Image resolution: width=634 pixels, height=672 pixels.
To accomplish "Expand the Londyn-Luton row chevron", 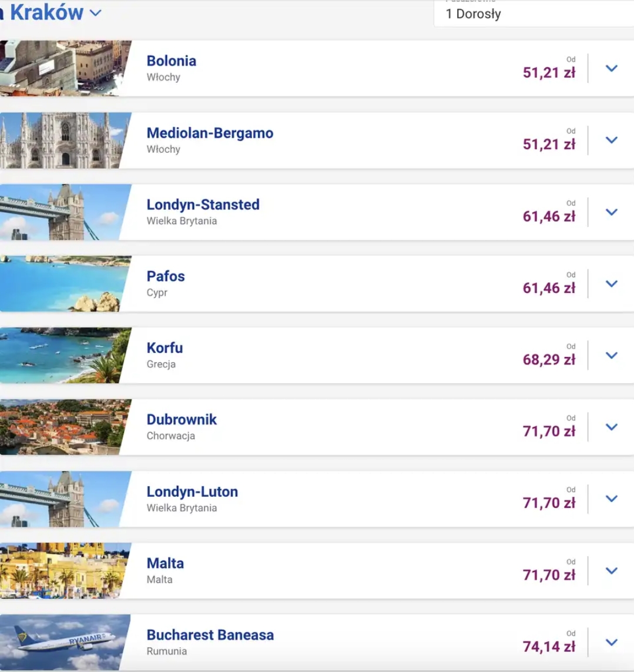I will [x=611, y=499].
